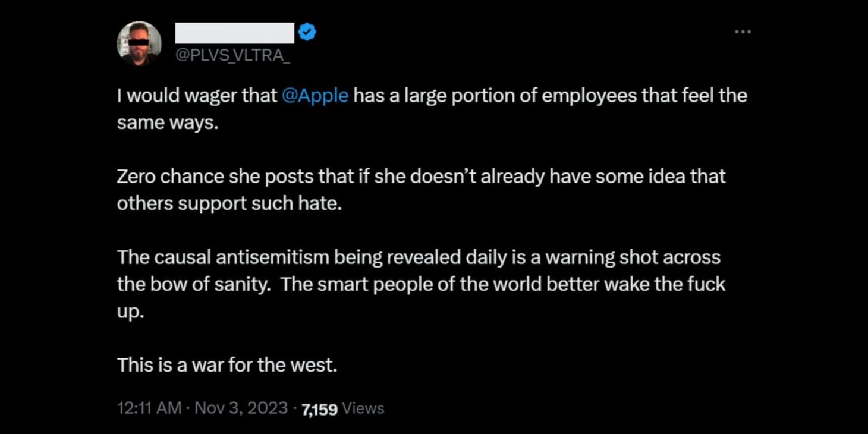This screenshot has width=868, height=434.
Task: Click the verified checkmark next to the name
Action: click(x=307, y=33)
